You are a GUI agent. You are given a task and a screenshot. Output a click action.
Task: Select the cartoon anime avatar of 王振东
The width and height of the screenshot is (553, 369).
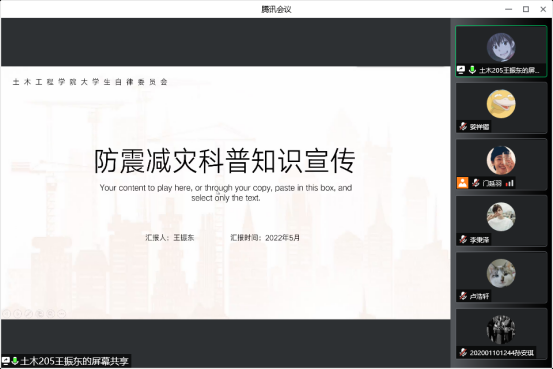[501, 47]
